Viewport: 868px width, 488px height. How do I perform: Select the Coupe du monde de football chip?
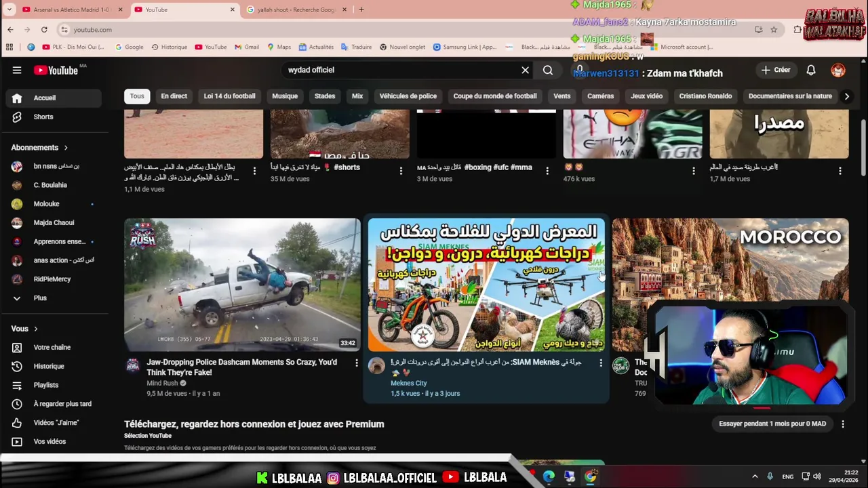[495, 96]
